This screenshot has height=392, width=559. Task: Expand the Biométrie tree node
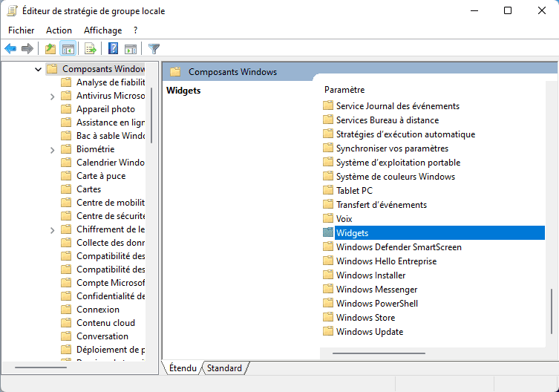pyautogui.click(x=53, y=150)
